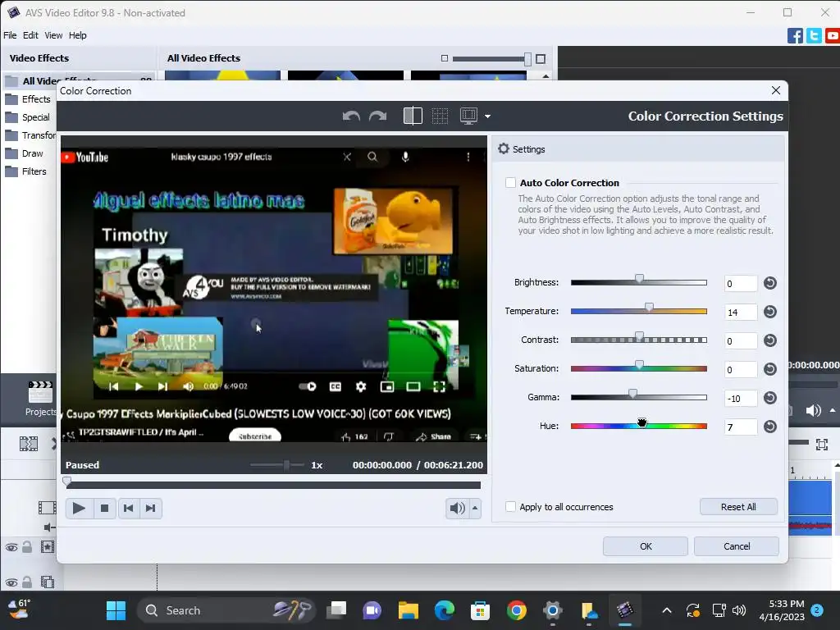Redo the color correction change
Screen dimensions: 840x630
pos(377,116)
